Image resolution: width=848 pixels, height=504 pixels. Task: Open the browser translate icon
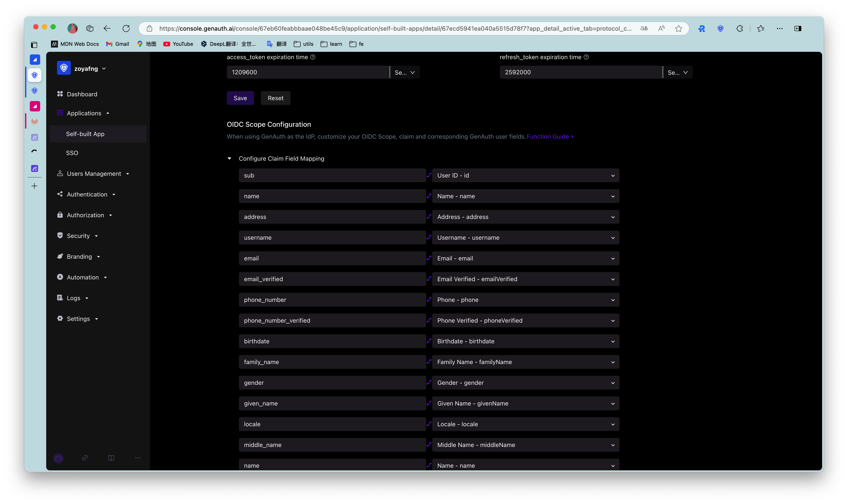[644, 29]
